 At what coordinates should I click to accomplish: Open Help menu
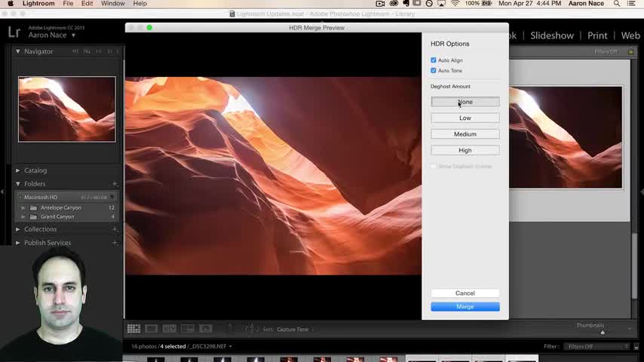click(140, 4)
